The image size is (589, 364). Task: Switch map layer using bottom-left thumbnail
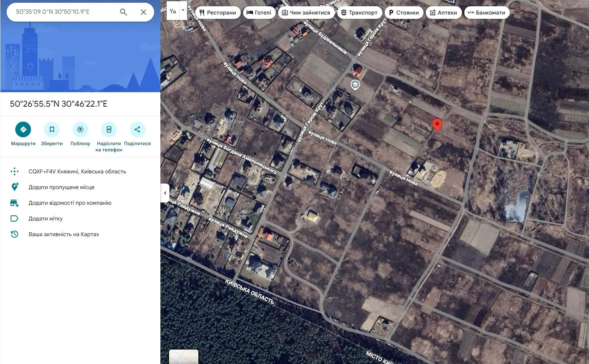(x=184, y=356)
